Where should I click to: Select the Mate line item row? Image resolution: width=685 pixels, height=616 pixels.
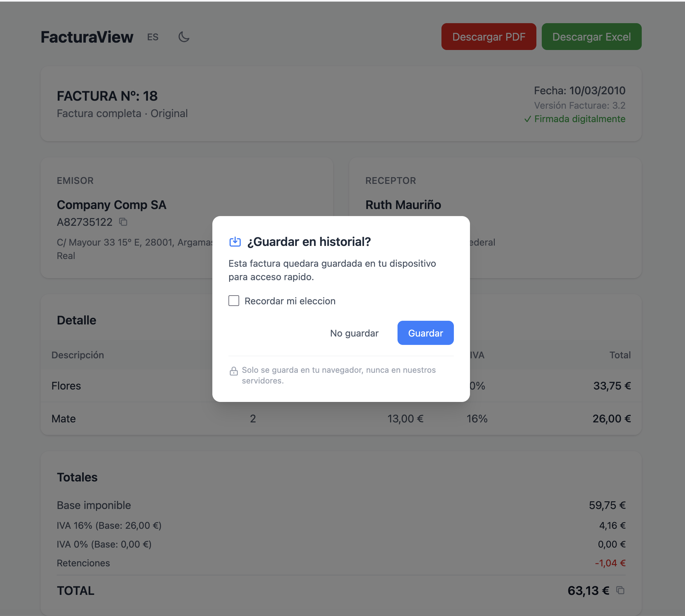(64, 419)
